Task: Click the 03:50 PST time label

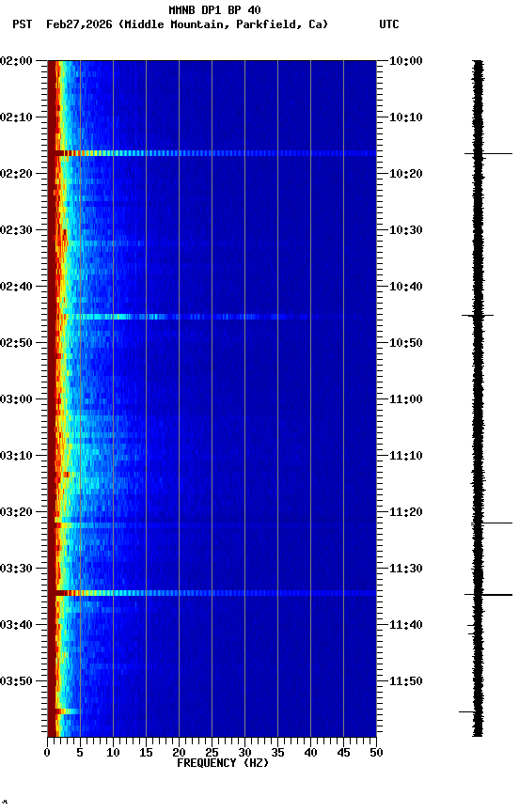Action: 16,681
